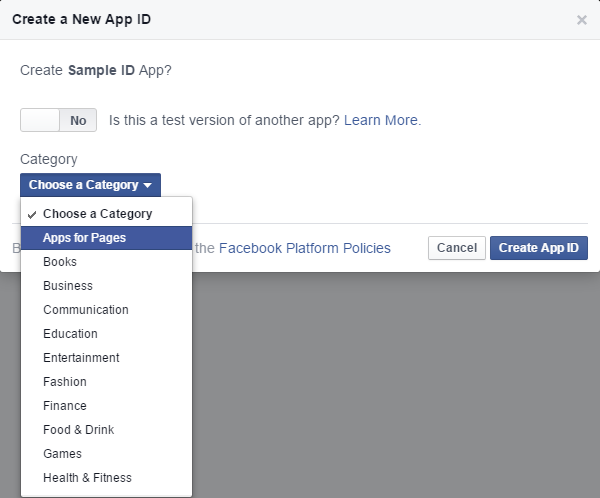Pick the Education category

coord(106,334)
